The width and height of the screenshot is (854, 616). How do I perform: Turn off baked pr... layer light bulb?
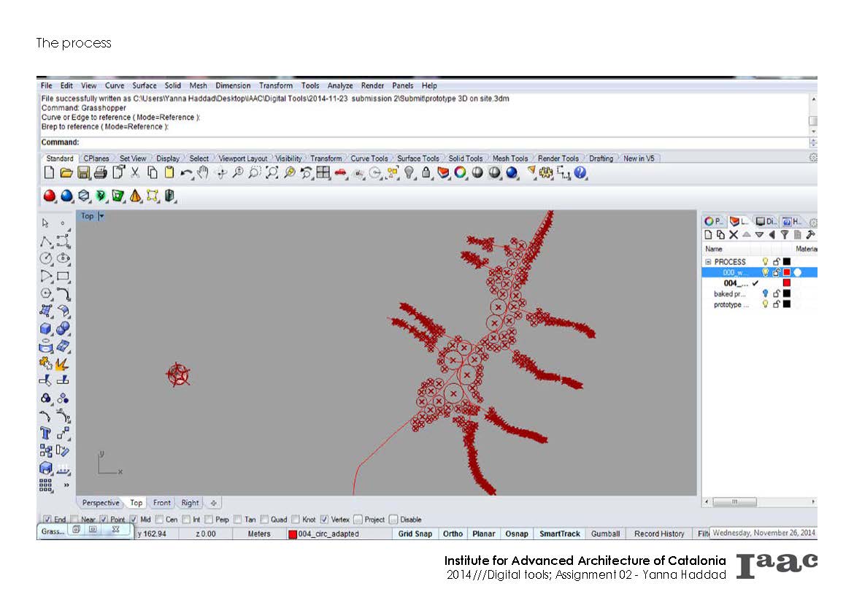tap(765, 293)
